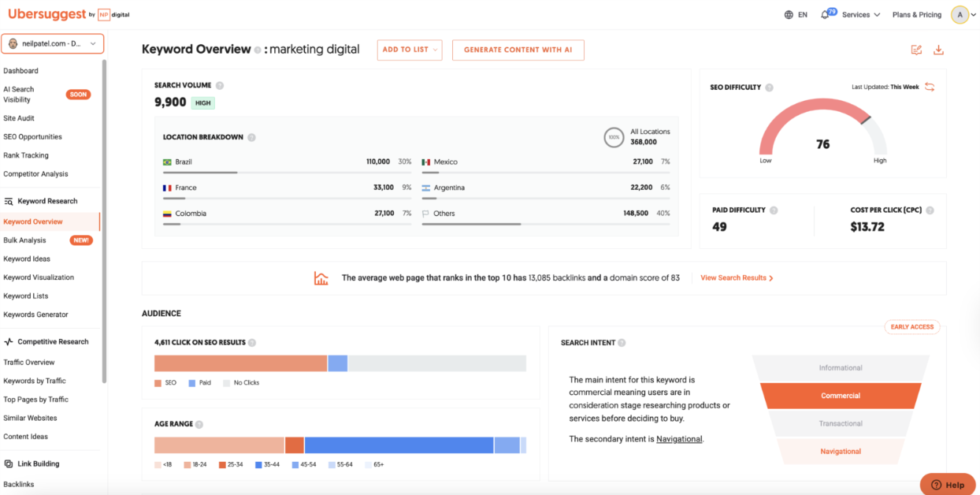Open SEO Opportunities

click(32, 137)
